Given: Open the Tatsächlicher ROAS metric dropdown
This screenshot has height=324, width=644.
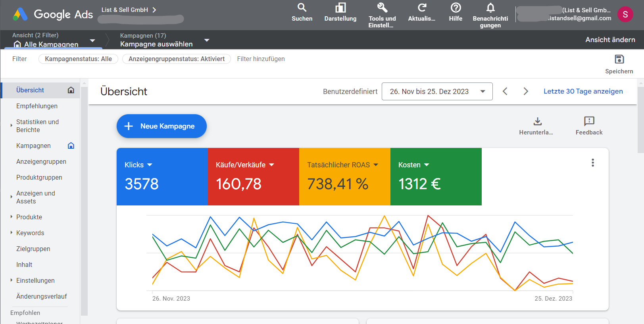Looking at the screenshot, I should 376,165.
